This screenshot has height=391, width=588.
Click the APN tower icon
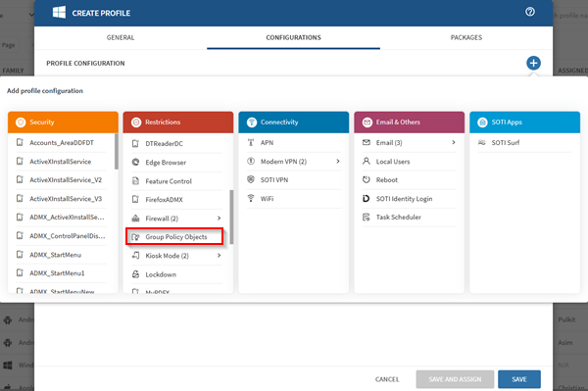click(251, 142)
